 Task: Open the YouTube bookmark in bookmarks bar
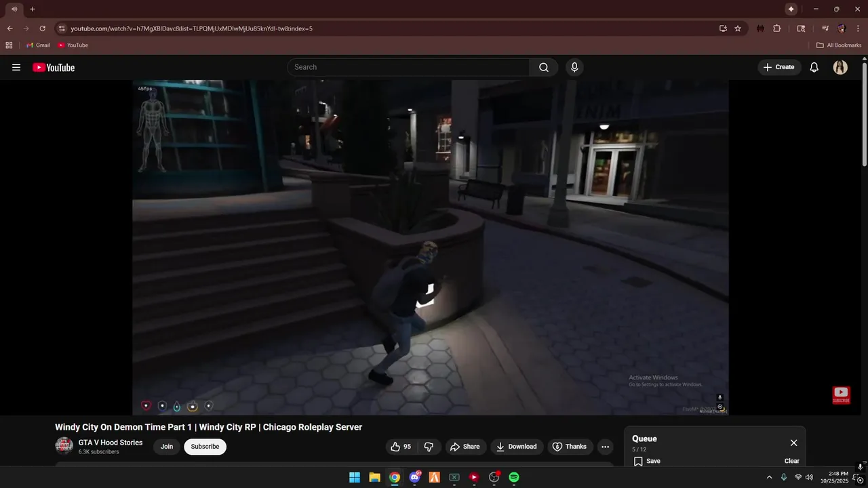(73, 45)
